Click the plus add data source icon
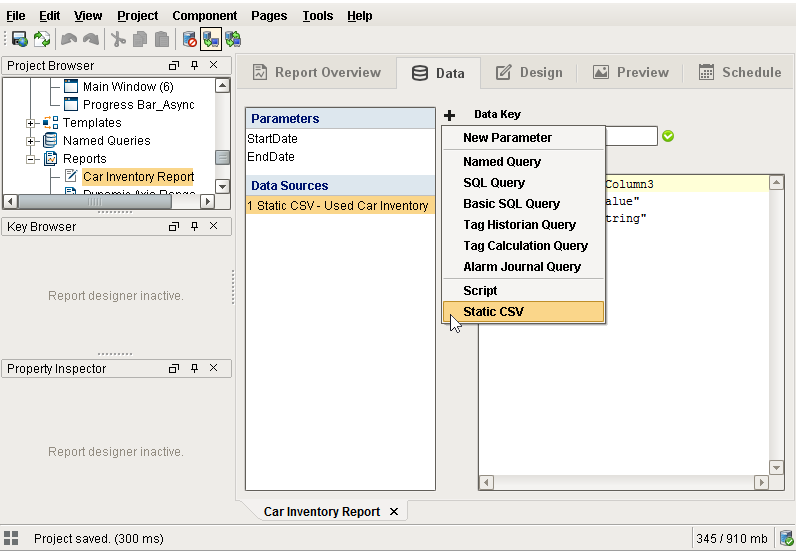Screen dimensions: 796x551 coord(449,115)
